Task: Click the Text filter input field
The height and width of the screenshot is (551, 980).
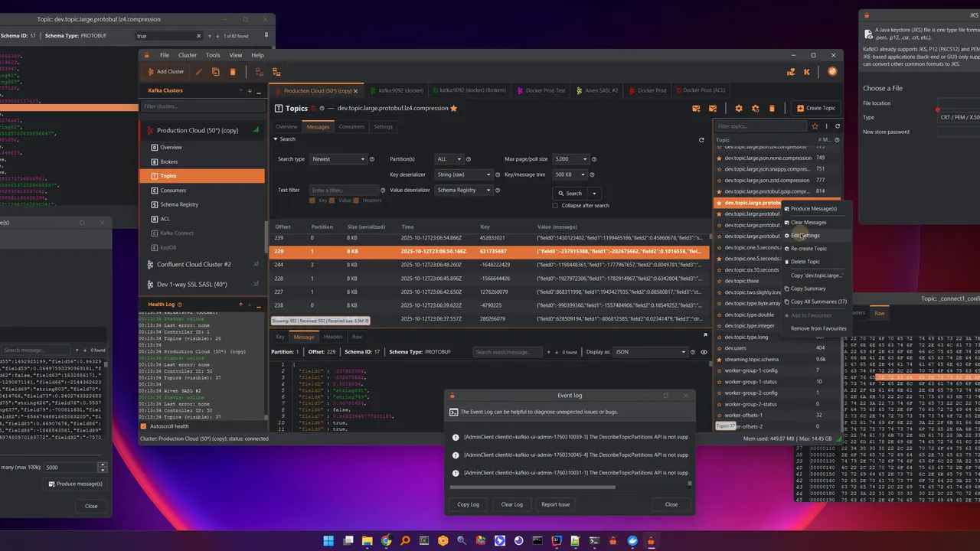Action: pos(345,190)
